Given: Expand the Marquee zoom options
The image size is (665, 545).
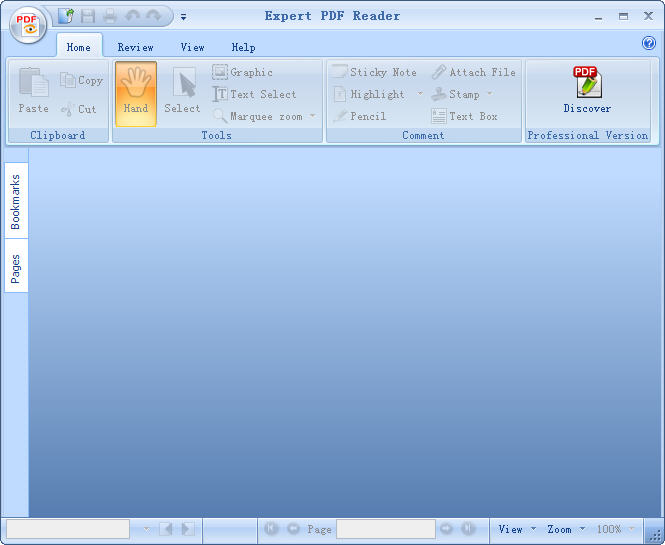Looking at the screenshot, I should (x=312, y=116).
